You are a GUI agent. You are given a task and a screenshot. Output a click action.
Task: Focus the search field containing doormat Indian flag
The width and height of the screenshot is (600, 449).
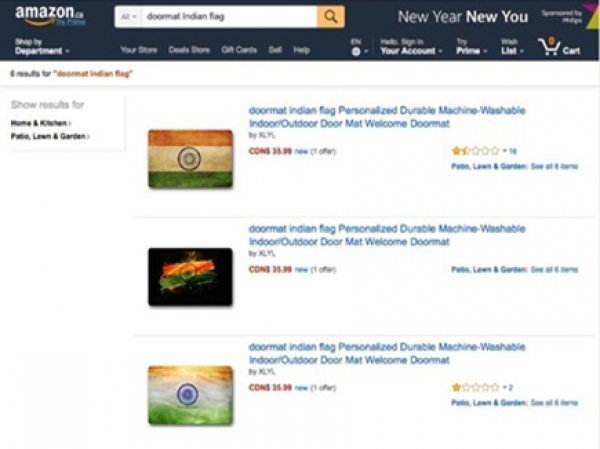[229, 17]
